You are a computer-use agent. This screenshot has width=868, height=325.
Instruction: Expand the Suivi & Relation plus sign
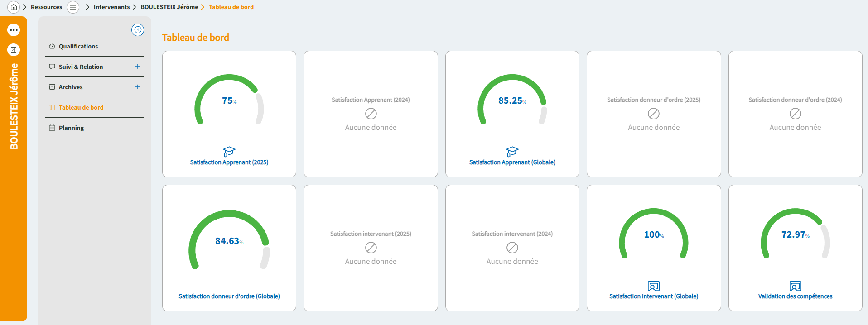(x=137, y=67)
